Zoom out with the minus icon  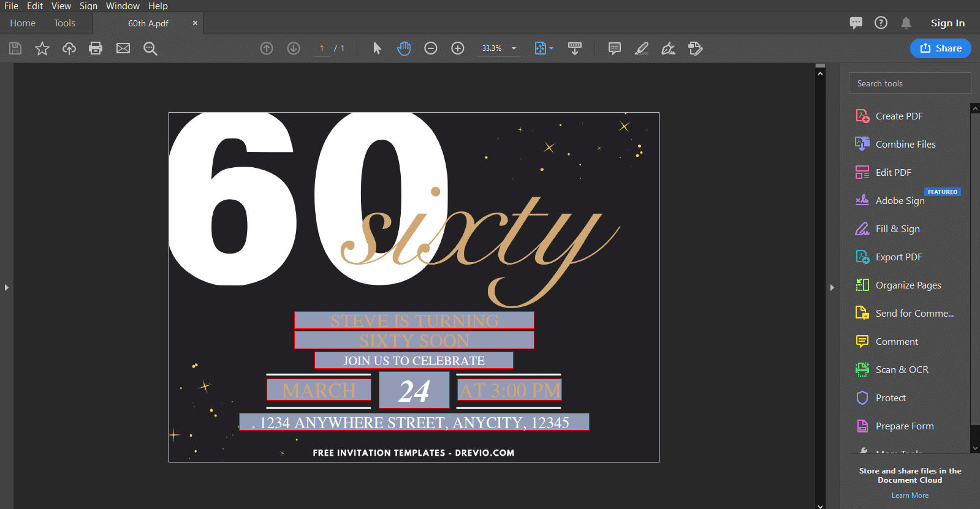point(431,48)
